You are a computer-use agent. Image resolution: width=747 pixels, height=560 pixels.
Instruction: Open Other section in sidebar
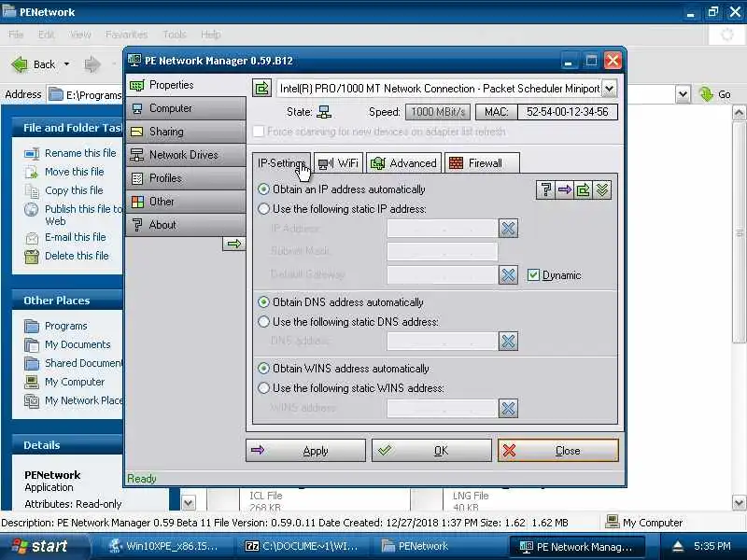coord(186,202)
